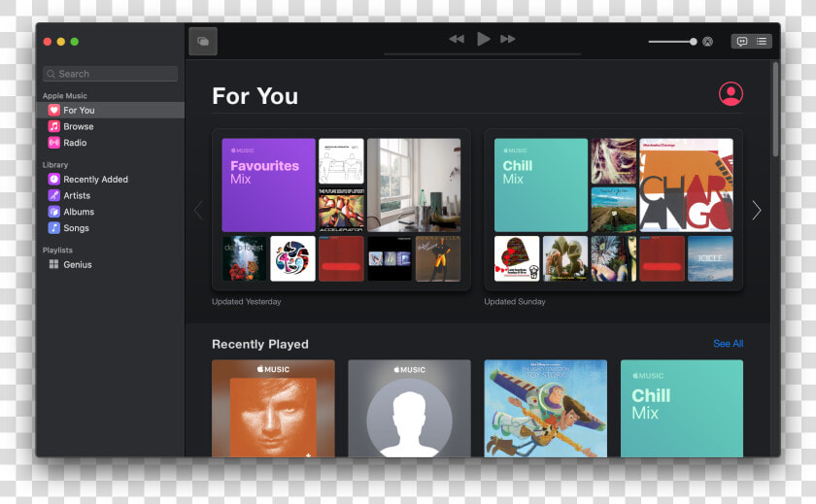Open the purple Favourites Mix tile
The image size is (816, 504).
click(x=268, y=185)
